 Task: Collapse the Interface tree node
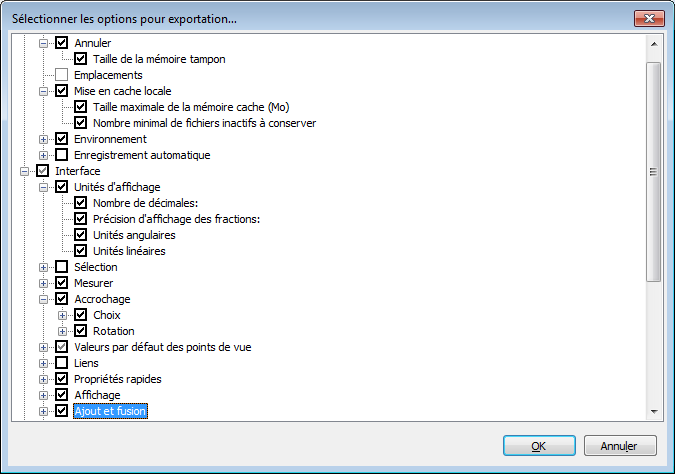pyautogui.click(x=23, y=171)
